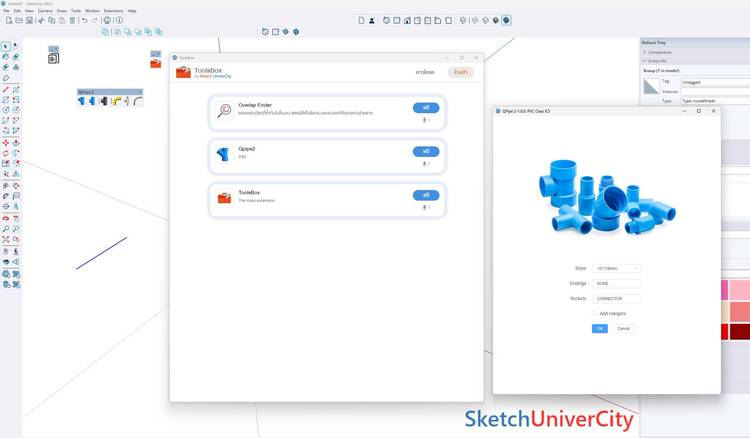
Task: Open the Endings dropdown showing NONE
Action: 616,284
